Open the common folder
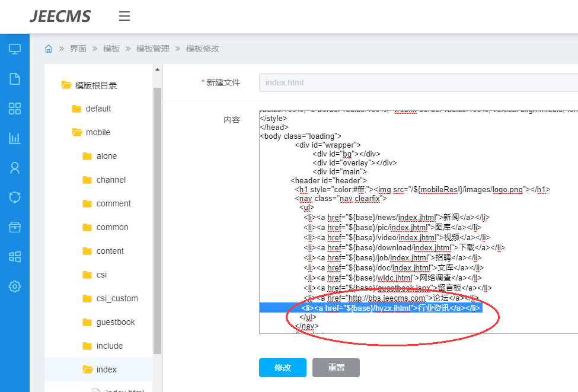Viewport: 578px width, 392px height. click(113, 228)
